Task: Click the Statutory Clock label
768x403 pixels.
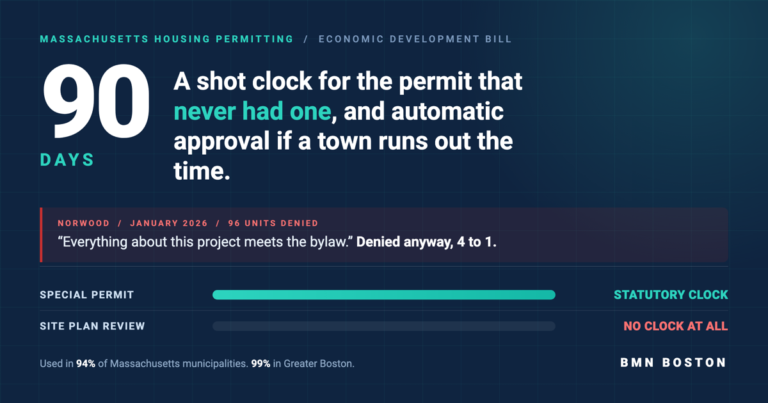Action: point(671,295)
